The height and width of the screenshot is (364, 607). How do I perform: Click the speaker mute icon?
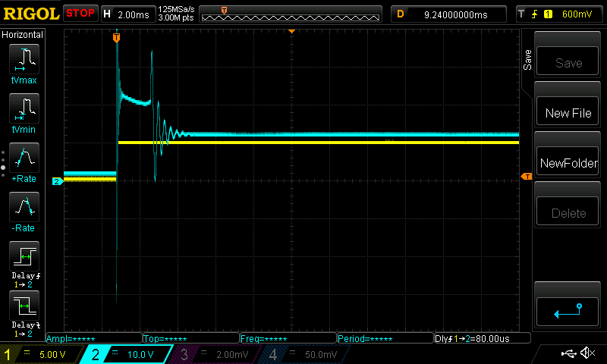tap(587, 353)
